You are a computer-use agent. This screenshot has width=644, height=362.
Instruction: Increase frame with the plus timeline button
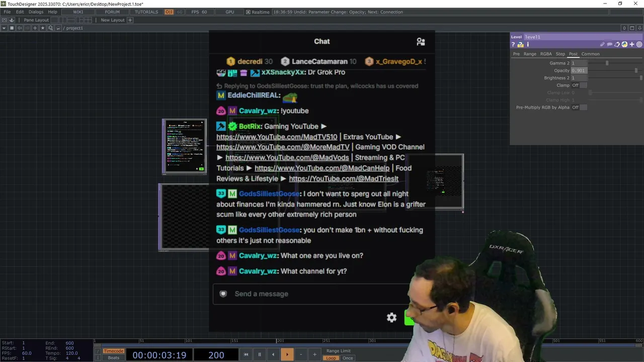pyautogui.click(x=314, y=354)
